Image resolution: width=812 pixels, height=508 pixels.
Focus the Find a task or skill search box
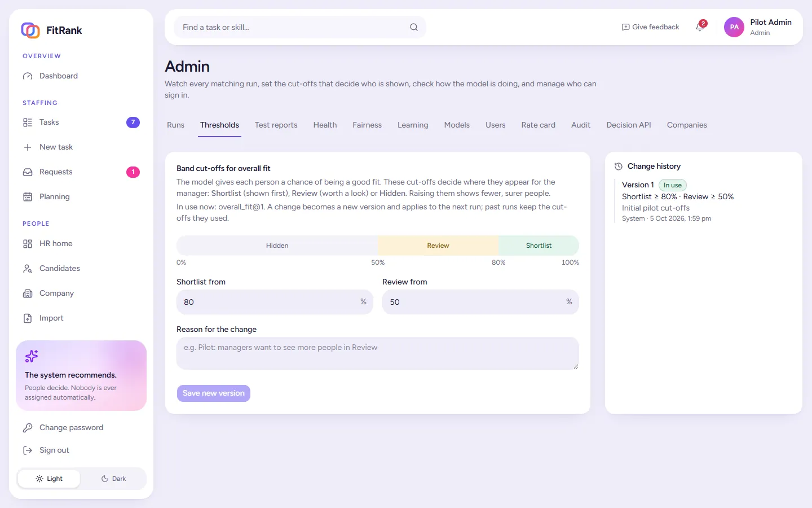[299, 27]
